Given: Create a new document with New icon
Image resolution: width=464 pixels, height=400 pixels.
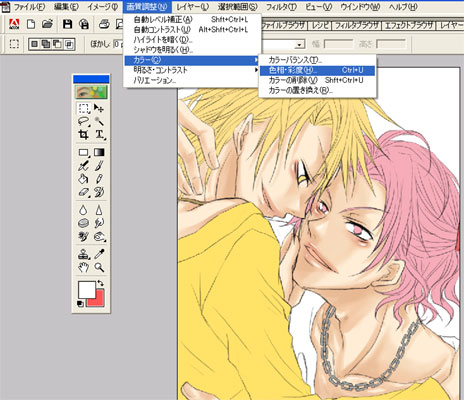Looking at the screenshot, I should click(31, 24).
